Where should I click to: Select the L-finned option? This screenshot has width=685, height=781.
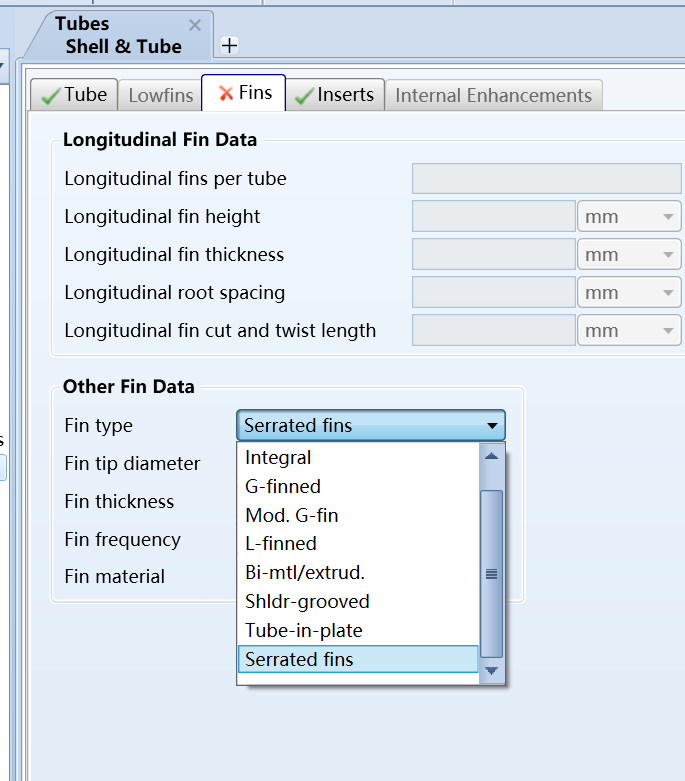pos(281,544)
